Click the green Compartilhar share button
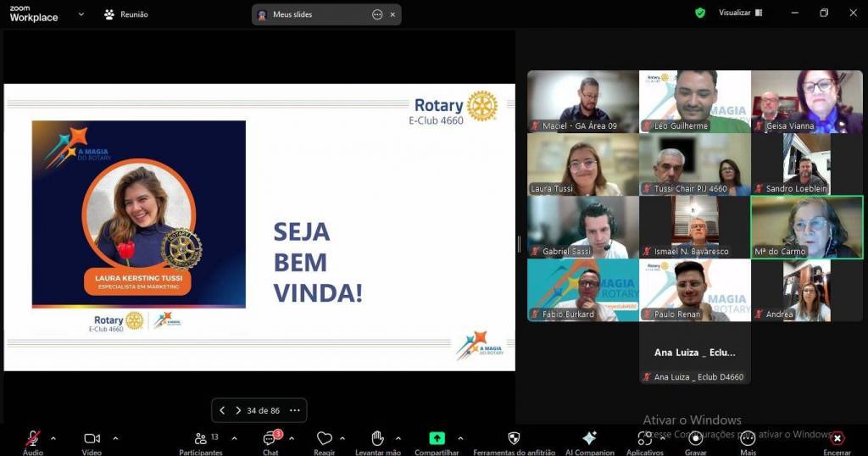 (437, 439)
